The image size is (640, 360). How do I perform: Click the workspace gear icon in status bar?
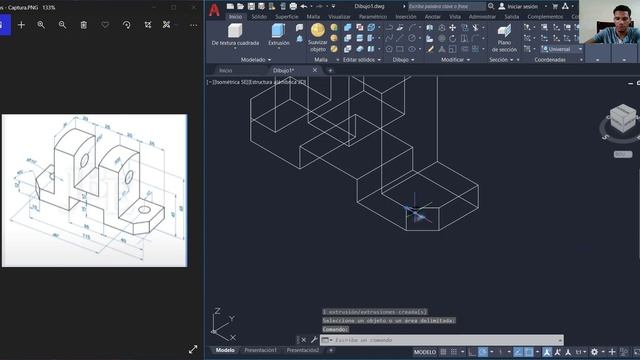coord(594,352)
